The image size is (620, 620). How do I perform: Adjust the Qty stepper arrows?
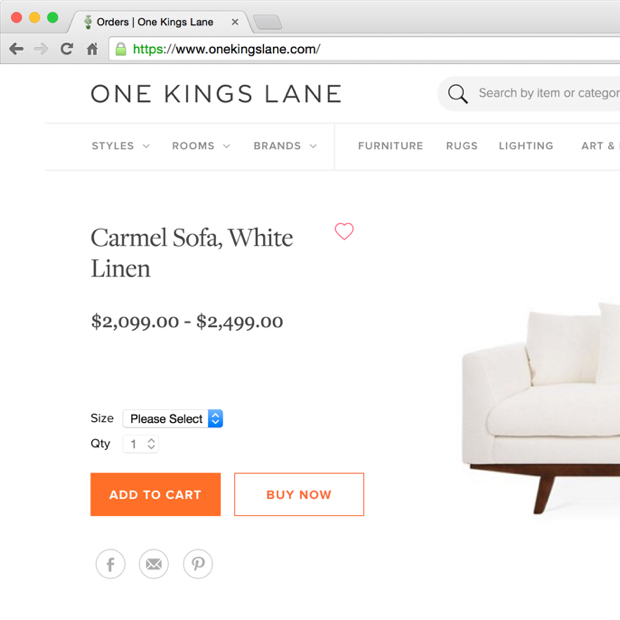coord(151,444)
